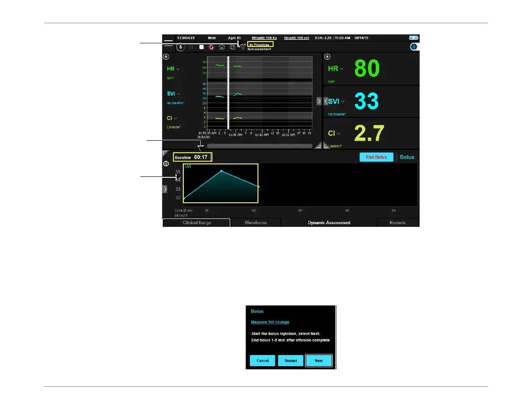532x418 pixels.
Task: Switch to the Waveforms tab
Action: click(x=256, y=223)
